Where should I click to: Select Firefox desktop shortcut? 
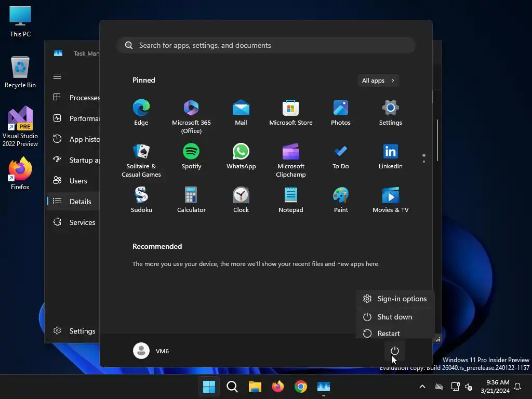tap(20, 174)
